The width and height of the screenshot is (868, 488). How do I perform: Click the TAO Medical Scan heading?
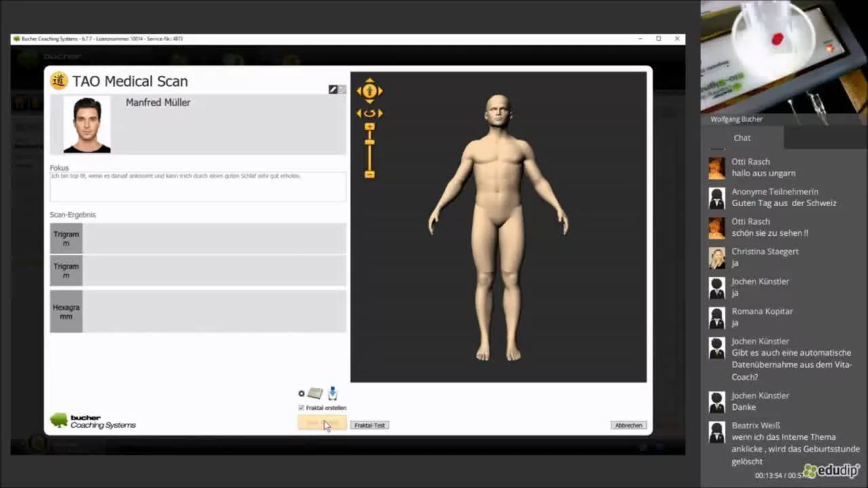130,81
